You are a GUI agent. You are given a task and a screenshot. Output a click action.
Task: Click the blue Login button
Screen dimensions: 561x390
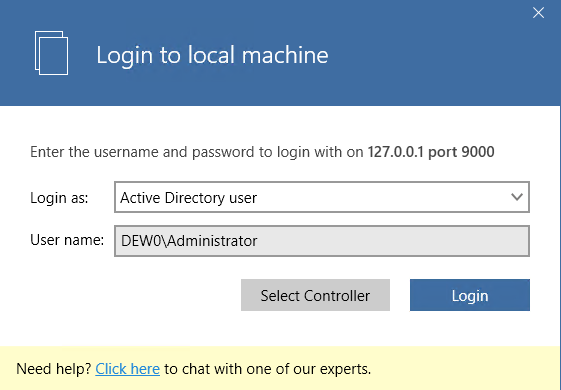pos(470,295)
